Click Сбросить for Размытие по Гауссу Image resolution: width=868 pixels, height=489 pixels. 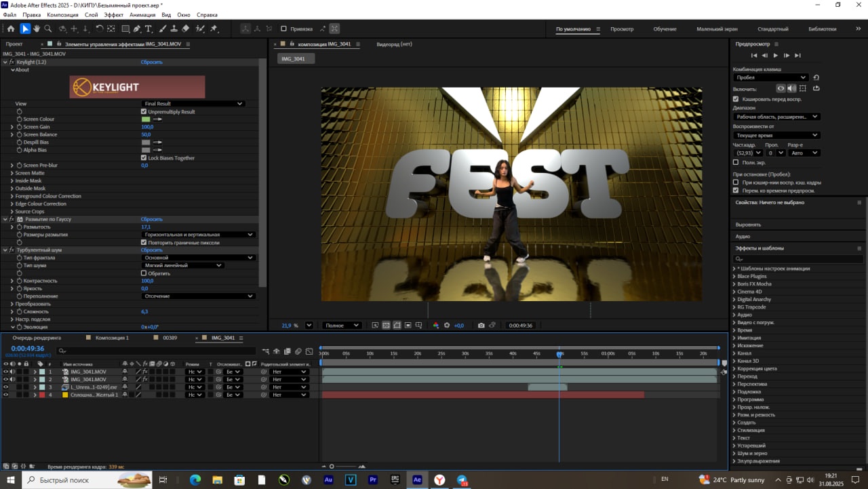tap(152, 219)
